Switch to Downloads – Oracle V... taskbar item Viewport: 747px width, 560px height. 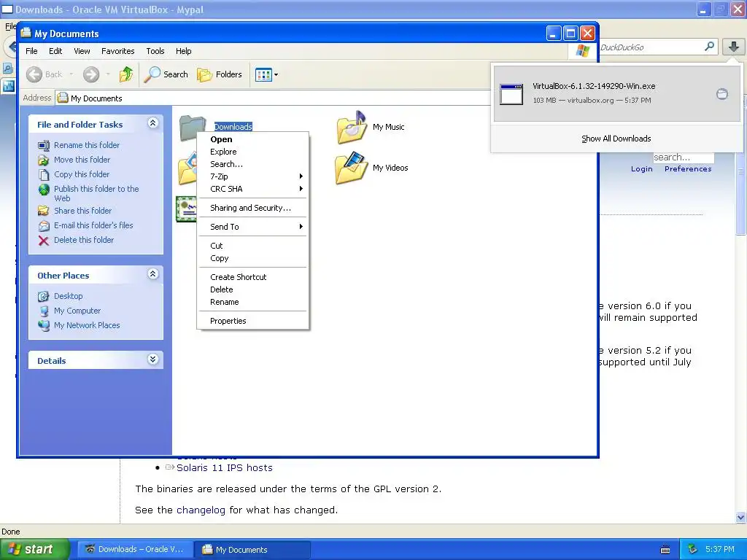pyautogui.click(x=135, y=549)
